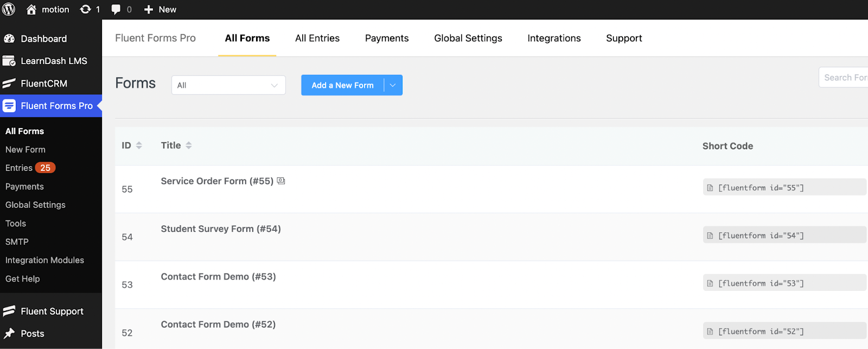Open Payments in the sidebar submenu

click(24, 186)
